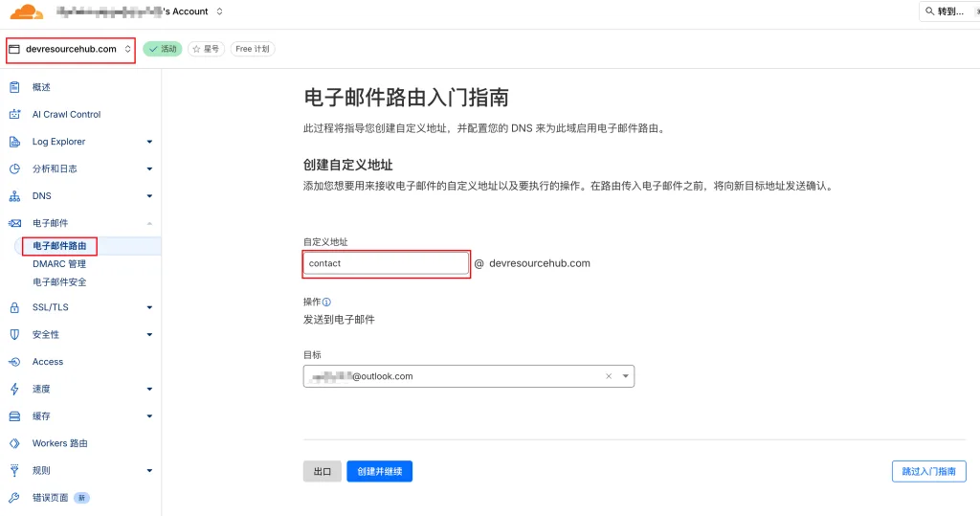
Task: Expand the DNS section arrow
Action: tap(149, 196)
